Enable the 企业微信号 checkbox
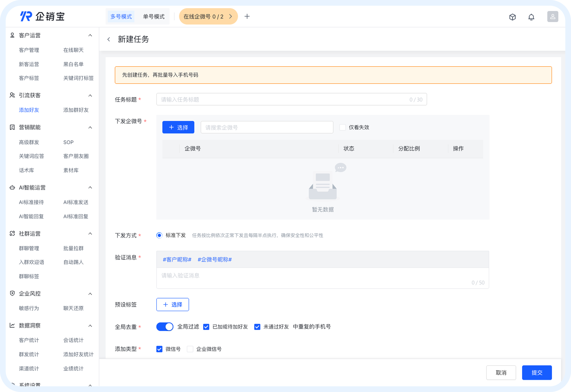Viewport: 571px width, 392px height. (x=190, y=349)
